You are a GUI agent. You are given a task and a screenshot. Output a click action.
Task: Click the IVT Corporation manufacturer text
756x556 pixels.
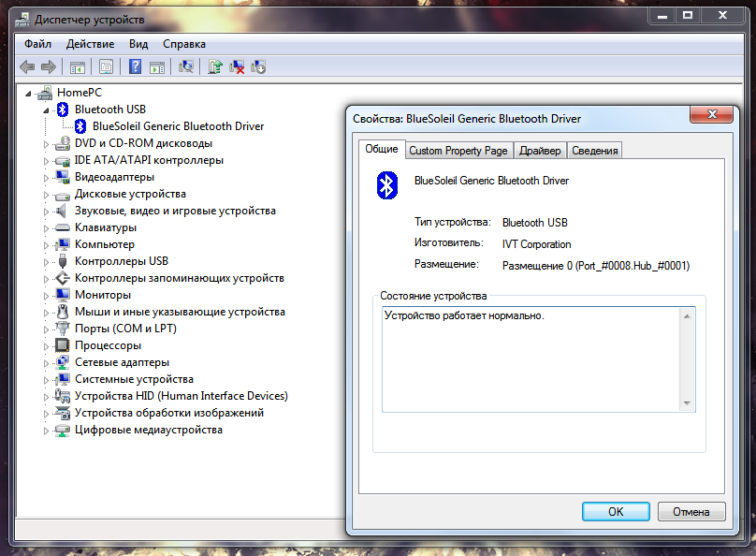[x=537, y=244]
